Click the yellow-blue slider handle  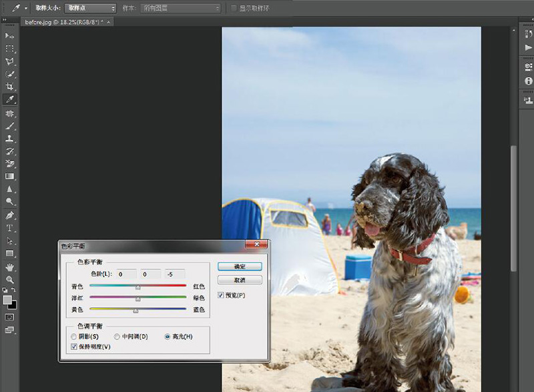[136, 311]
